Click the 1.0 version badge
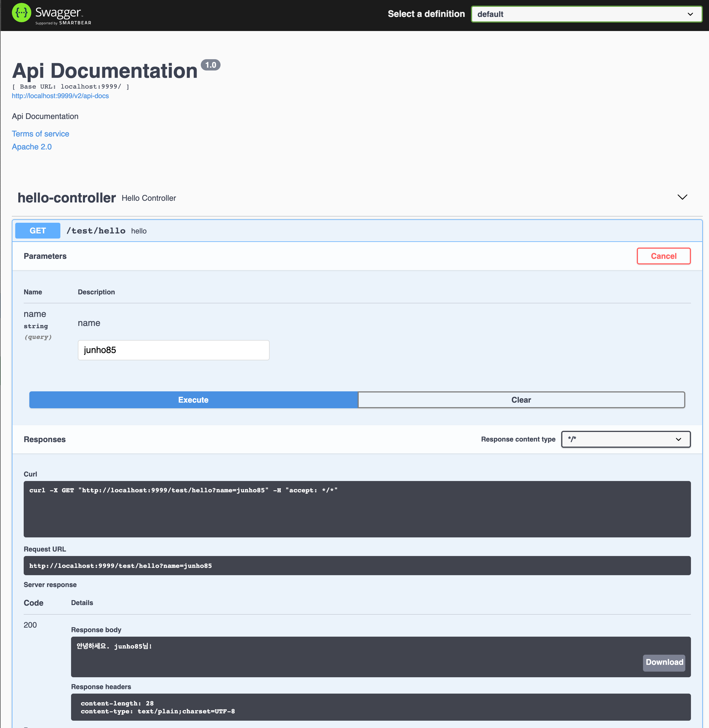The height and width of the screenshot is (728, 709). (210, 65)
